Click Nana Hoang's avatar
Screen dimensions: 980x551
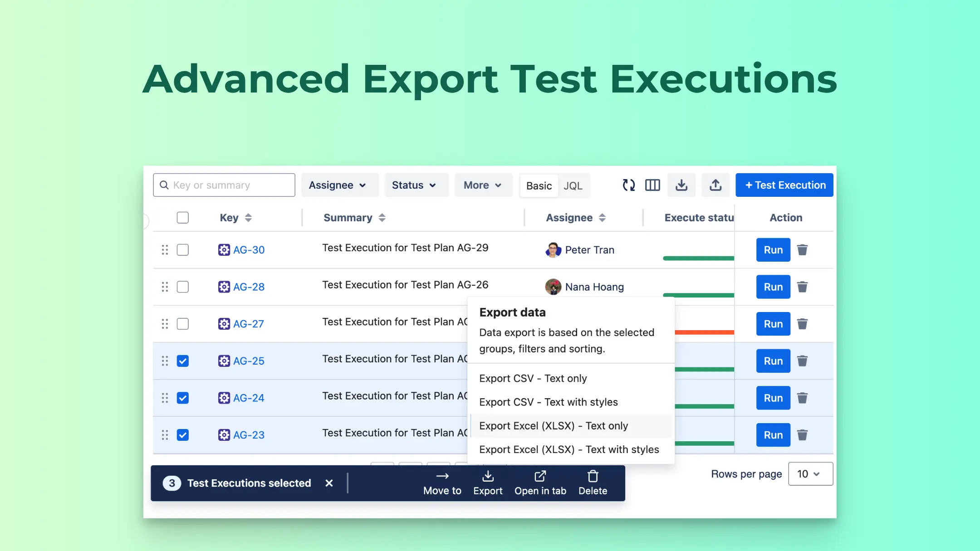(553, 287)
